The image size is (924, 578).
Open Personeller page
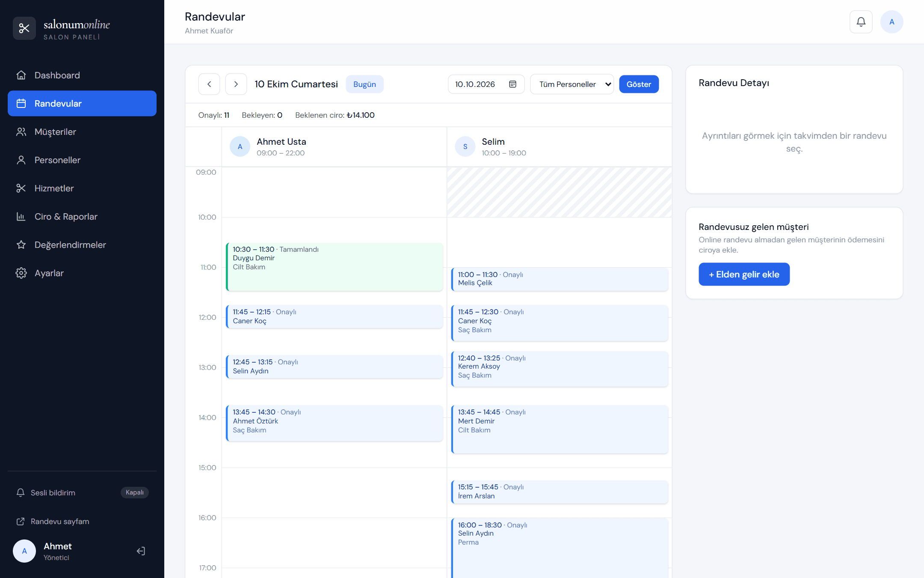tap(82, 160)
